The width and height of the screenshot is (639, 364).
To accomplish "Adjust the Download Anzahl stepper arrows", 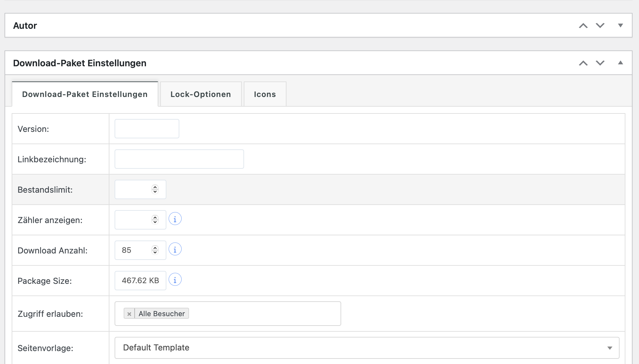I will (x=155, y=250).
